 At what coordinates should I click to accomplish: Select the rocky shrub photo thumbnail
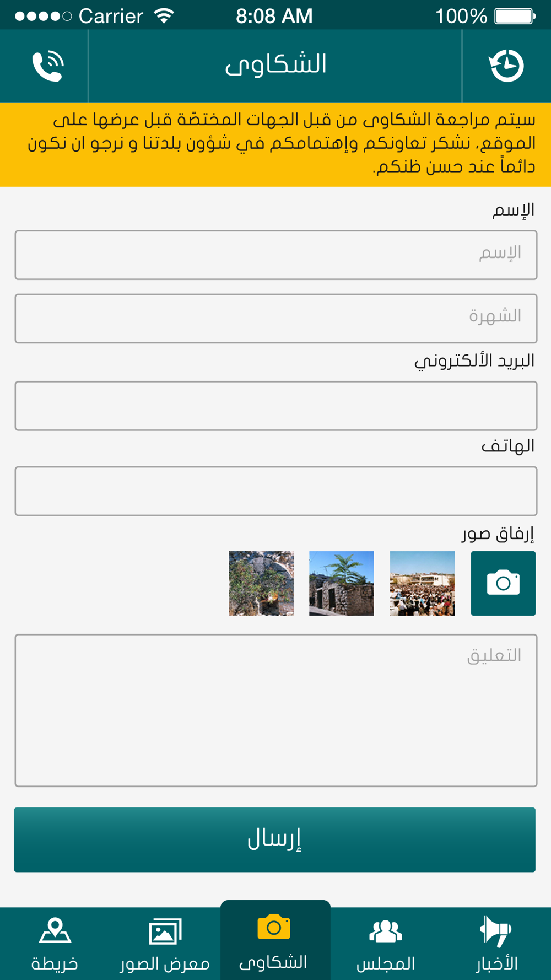[261, 583]
